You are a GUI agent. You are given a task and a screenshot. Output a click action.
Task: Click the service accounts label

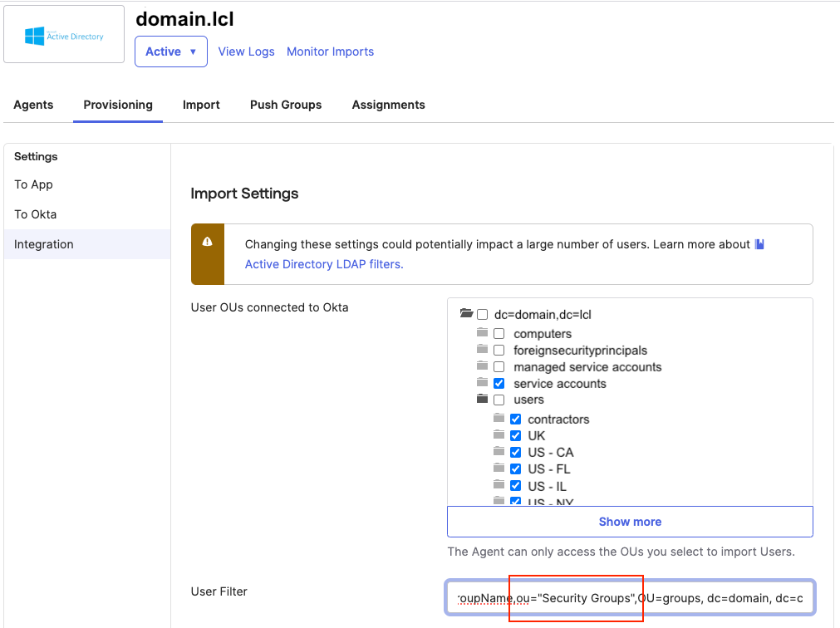tap(560, 383)
